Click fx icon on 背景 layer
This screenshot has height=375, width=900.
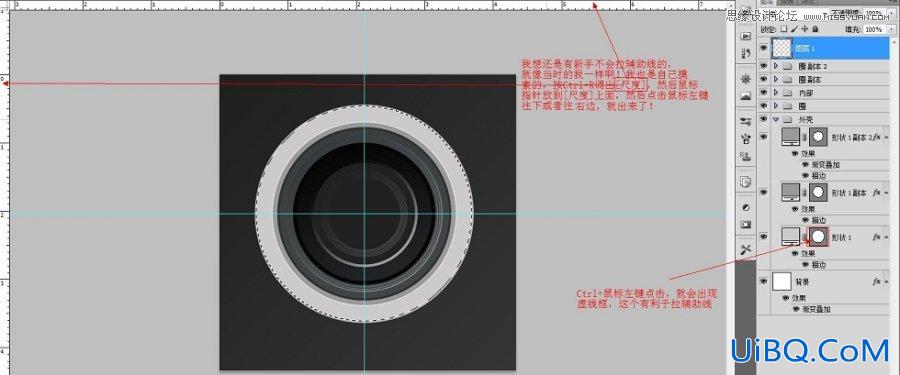pos(877,281)
